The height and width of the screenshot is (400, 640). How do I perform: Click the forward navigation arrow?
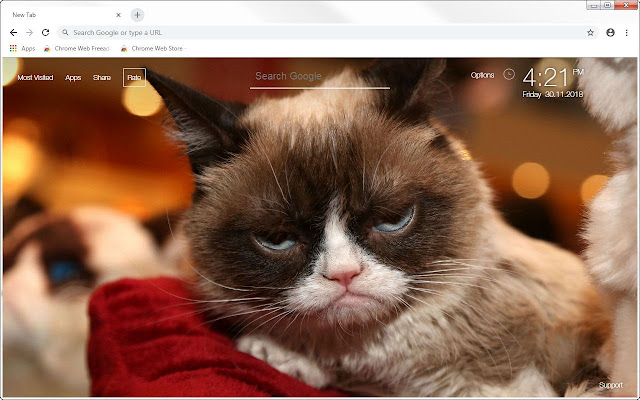[29, 33]
